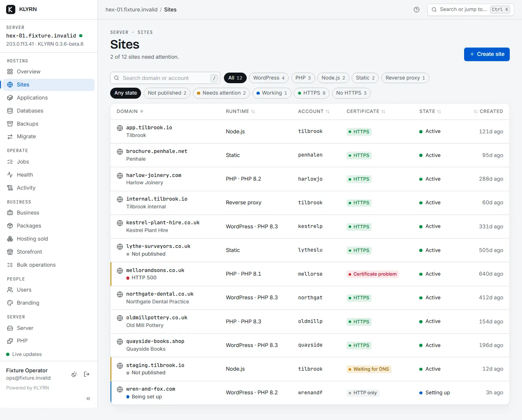Filter sites by PHP runtime

303,78
